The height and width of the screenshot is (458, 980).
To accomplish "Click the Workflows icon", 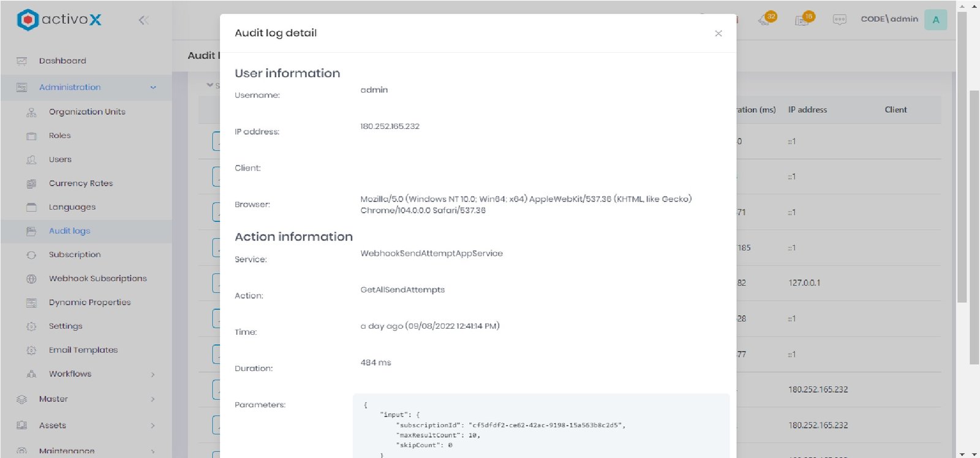I will click(x=31, y=374).
